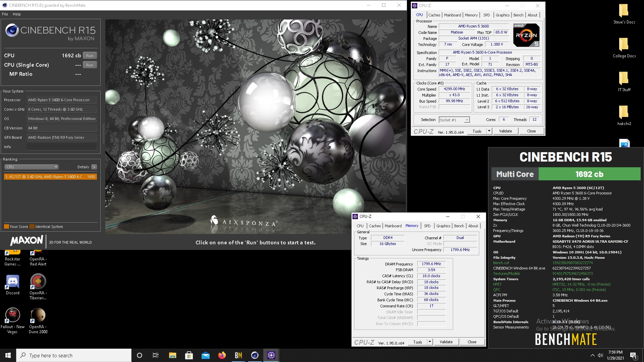Show hidden system tray icons
The image size is (644, 362).
click(592, 355)
